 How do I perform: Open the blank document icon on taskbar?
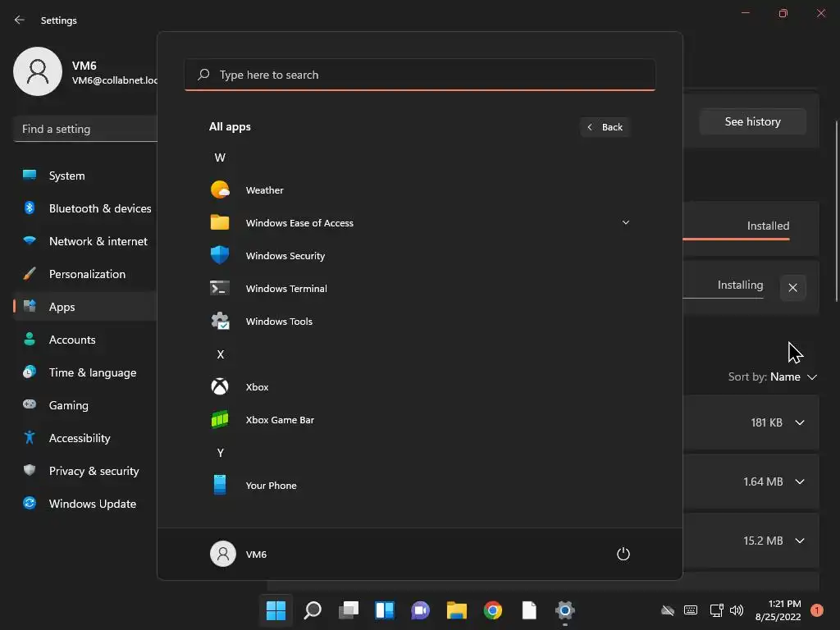click(529, 610)
